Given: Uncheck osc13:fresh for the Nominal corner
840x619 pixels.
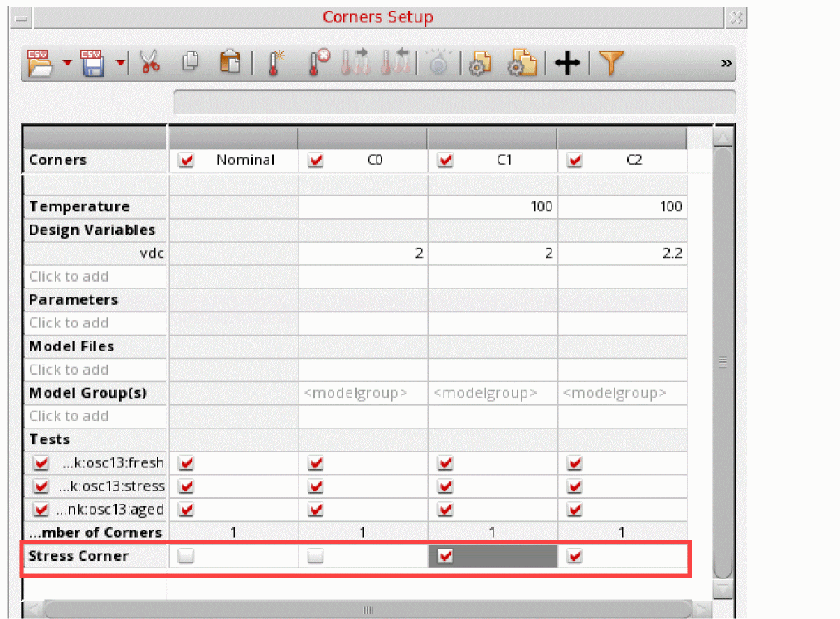Looking at the screenshot, I should coord(187,462).
